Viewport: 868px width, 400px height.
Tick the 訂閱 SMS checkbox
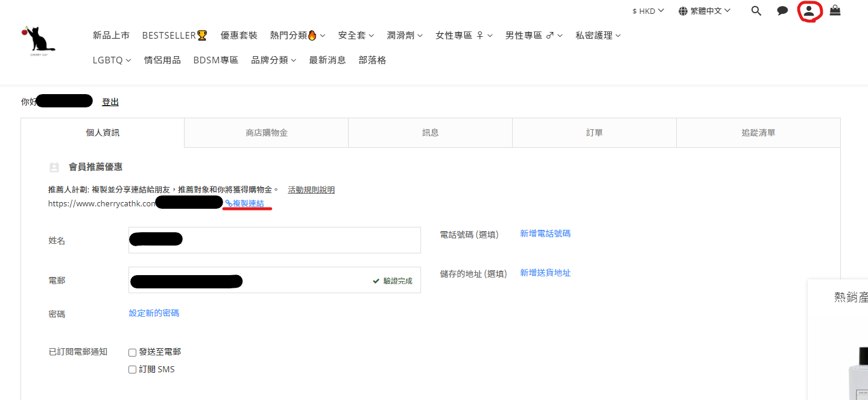133,370
